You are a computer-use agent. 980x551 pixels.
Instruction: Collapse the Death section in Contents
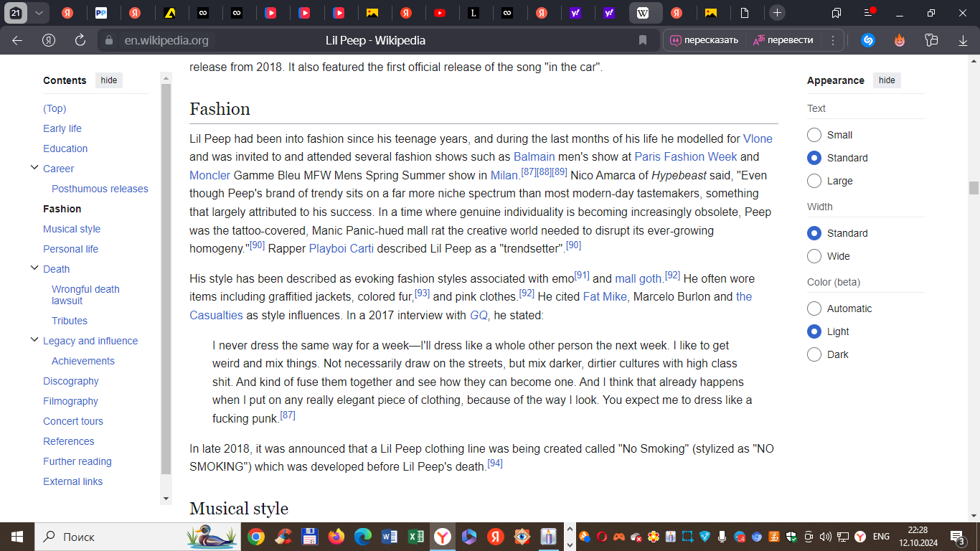pyautogui.click(x=34, y=268)
